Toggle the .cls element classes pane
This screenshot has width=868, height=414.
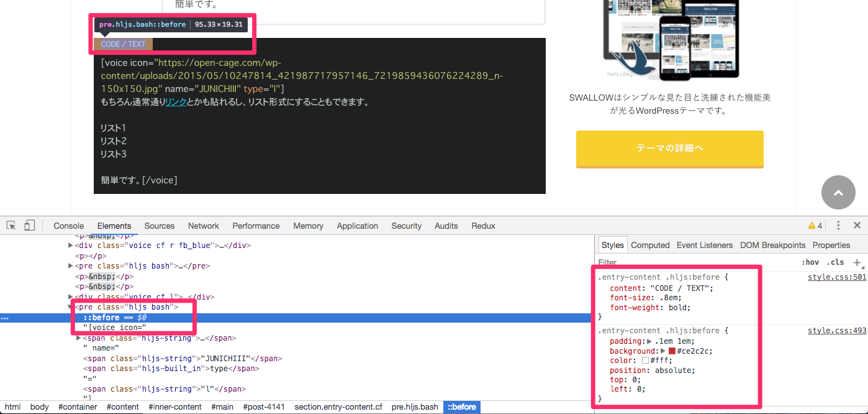click(836, 262)
